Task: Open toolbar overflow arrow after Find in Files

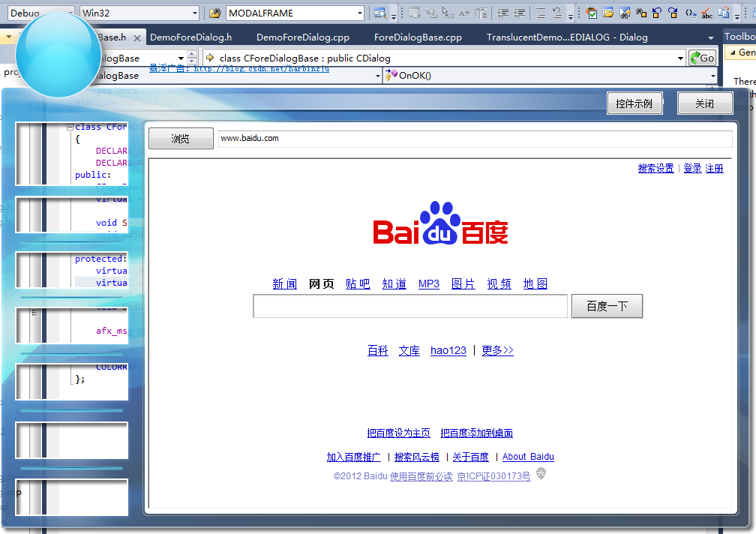Action: tap(394, 16)
